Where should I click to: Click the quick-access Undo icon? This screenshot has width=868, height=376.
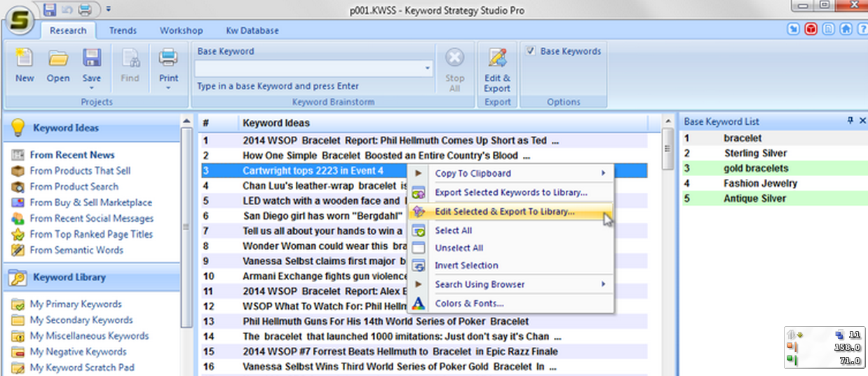tap(67, 10)
